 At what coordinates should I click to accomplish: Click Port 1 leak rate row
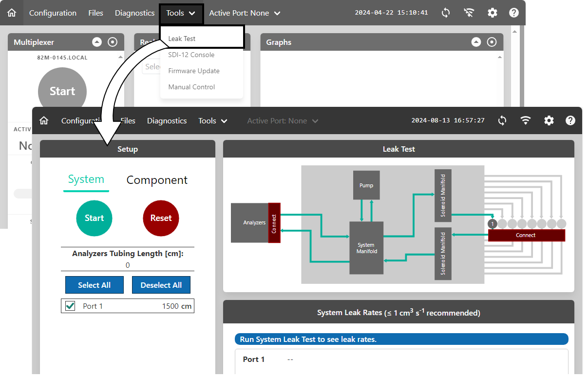coord(401,360)
